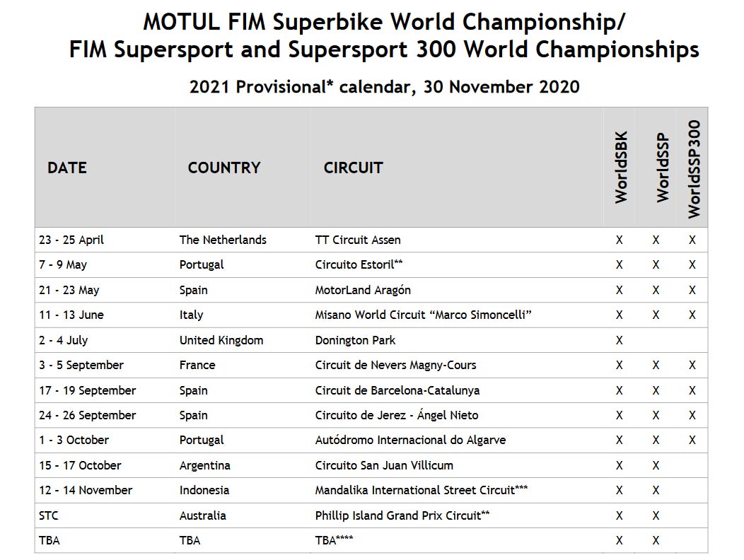Click the DATE column header
Viewport: 744px width, 560px height.
(x=67, y=168)
